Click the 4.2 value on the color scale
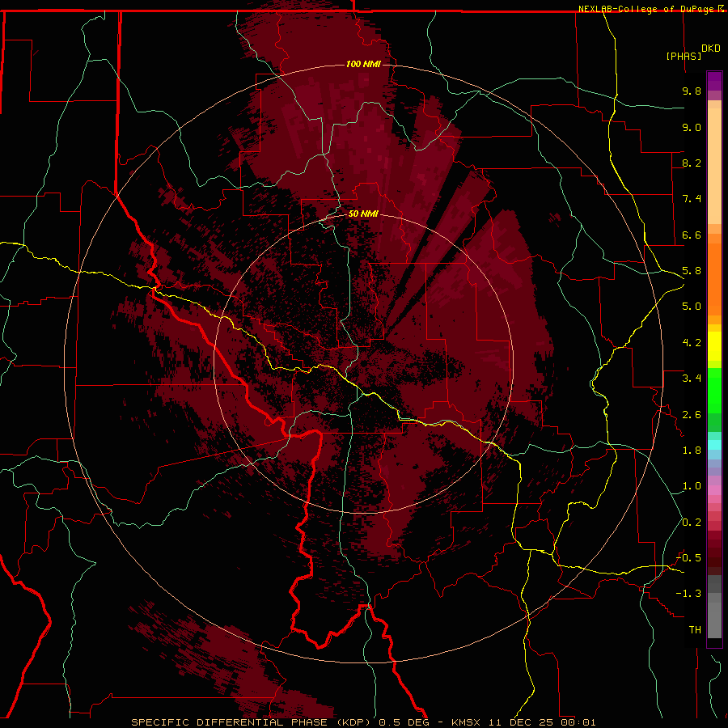Image resolution: width=728 pixels, height=728 pixels. pos(692,343)
